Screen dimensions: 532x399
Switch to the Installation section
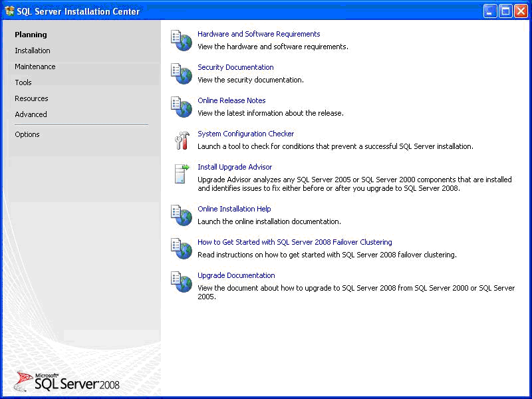point(33,51)
